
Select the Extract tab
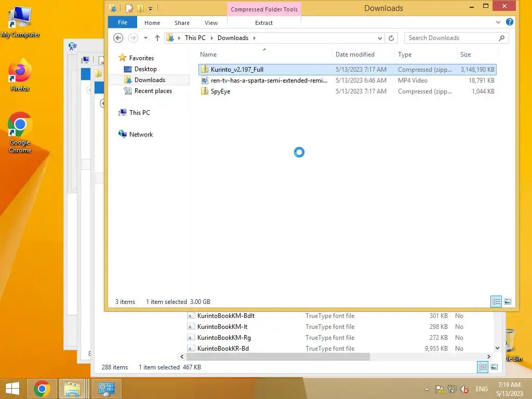(x=263, y=23)
